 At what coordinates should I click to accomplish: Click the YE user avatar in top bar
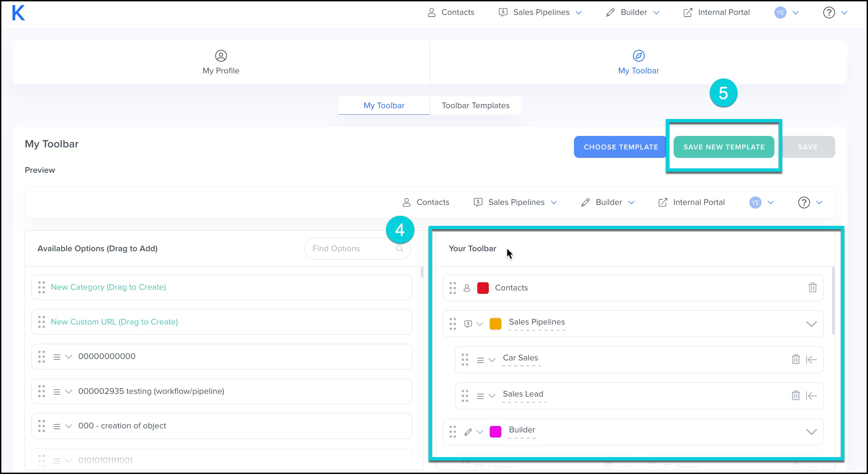[x=780, y=13]
